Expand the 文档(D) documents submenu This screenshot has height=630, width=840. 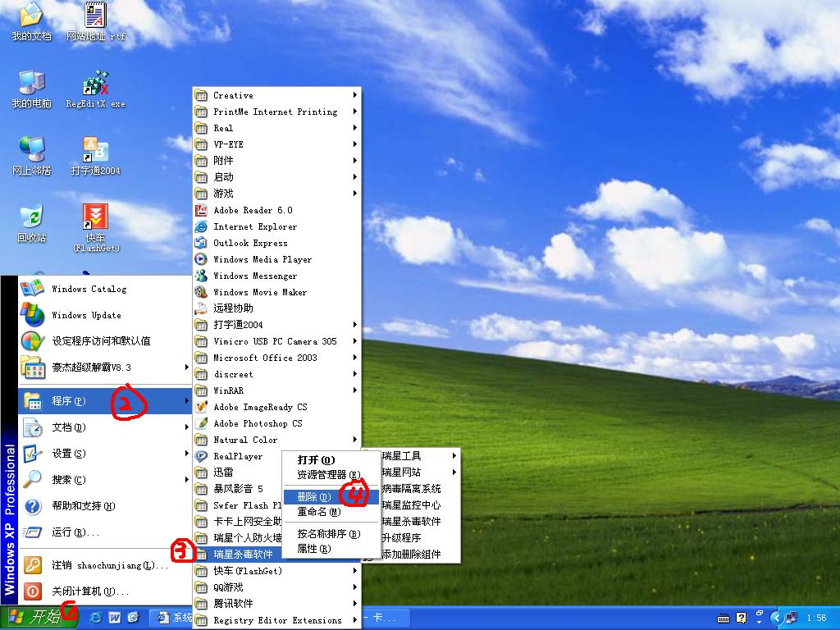click(x=105, y=427)
